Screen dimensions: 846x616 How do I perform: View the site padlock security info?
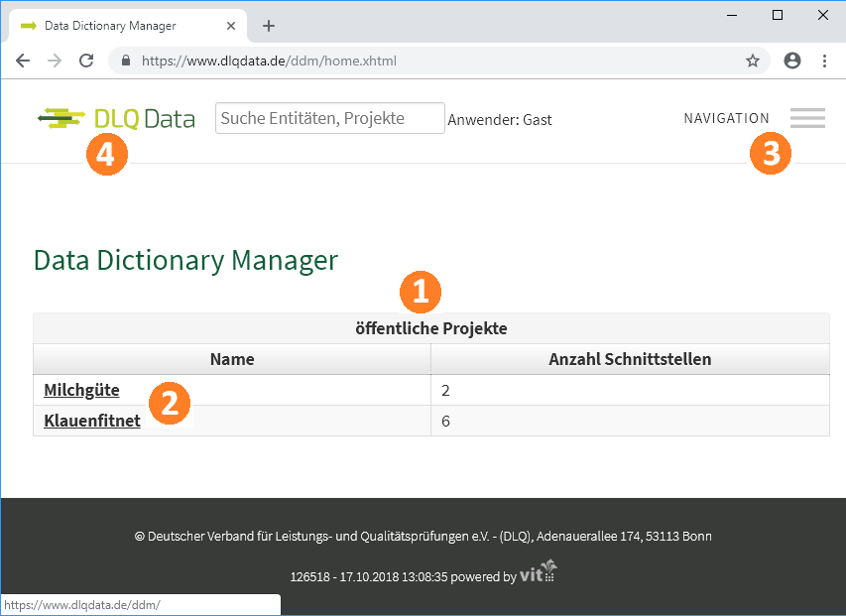(126, 61)
